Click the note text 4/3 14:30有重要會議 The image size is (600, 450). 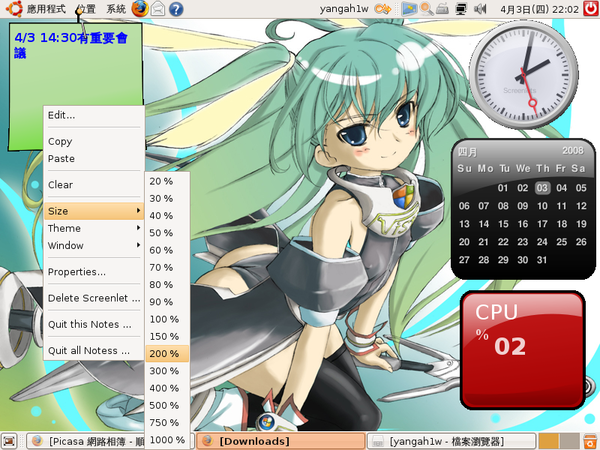71,45
